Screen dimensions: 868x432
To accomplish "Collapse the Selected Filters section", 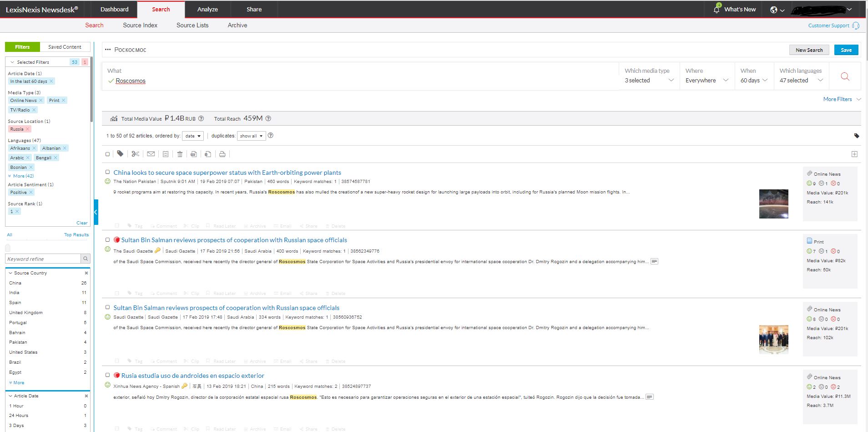I will [12, 62].
